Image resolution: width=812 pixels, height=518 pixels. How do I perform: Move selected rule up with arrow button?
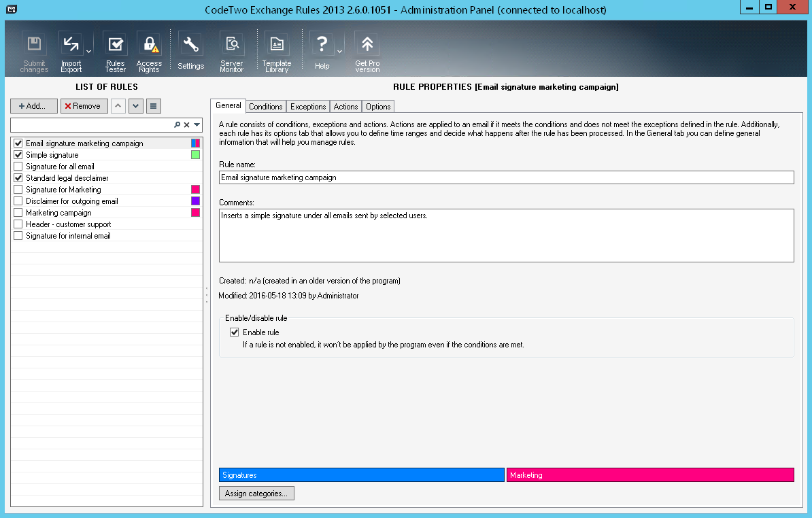118,106
